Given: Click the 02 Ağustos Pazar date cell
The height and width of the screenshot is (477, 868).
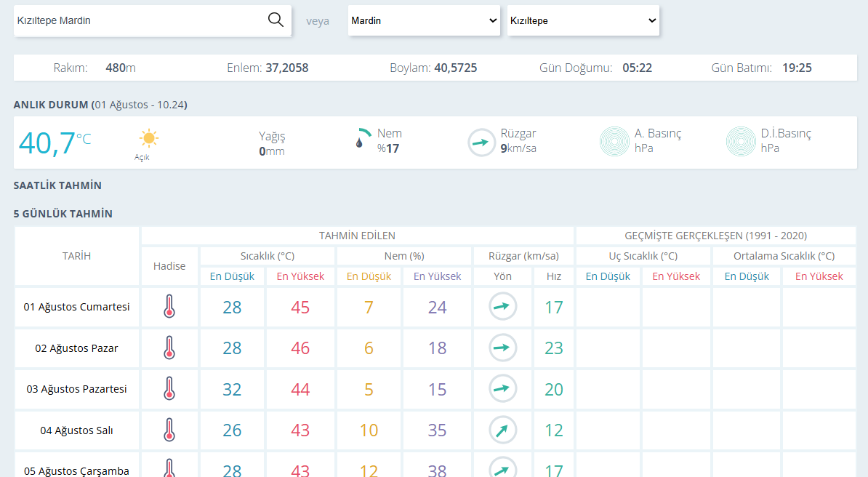Looking at the screenshot, I should [76, 348].
